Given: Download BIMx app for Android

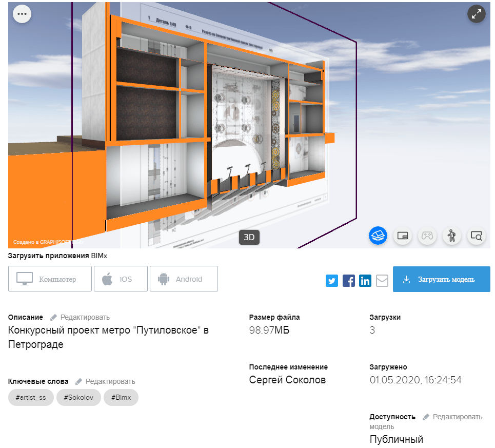Looking at the screenshot, I should tap(184, 279).
